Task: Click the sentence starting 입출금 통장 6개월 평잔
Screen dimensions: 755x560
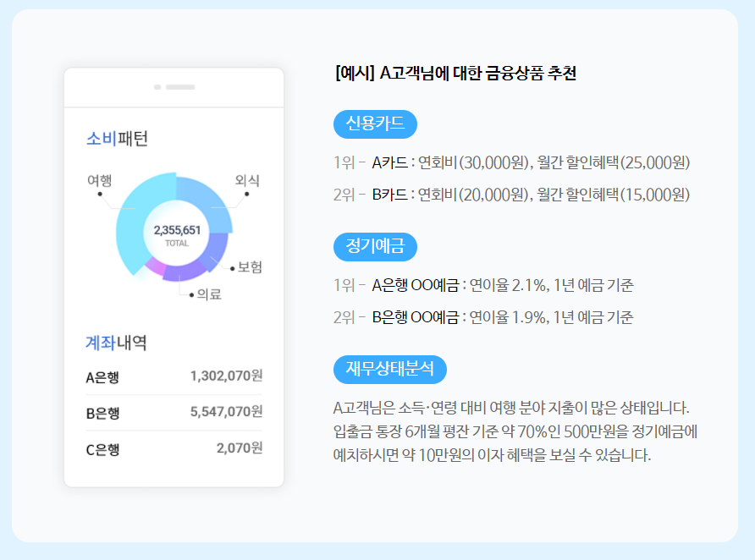Action: [515, 431]
